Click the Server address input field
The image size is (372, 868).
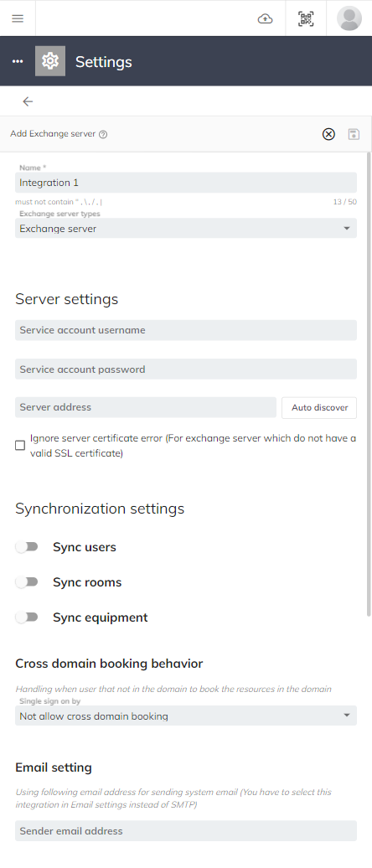click(x=146, y=407)
